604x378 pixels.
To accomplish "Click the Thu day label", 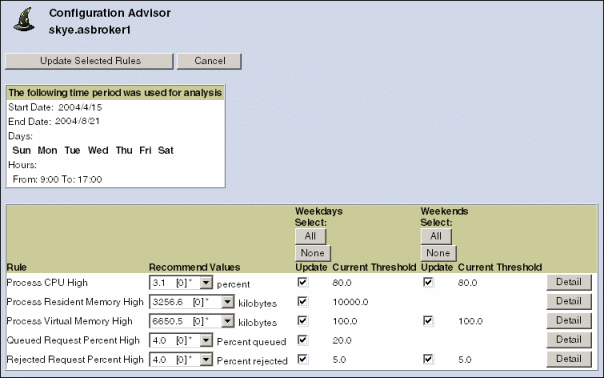I will coord(124,150).
